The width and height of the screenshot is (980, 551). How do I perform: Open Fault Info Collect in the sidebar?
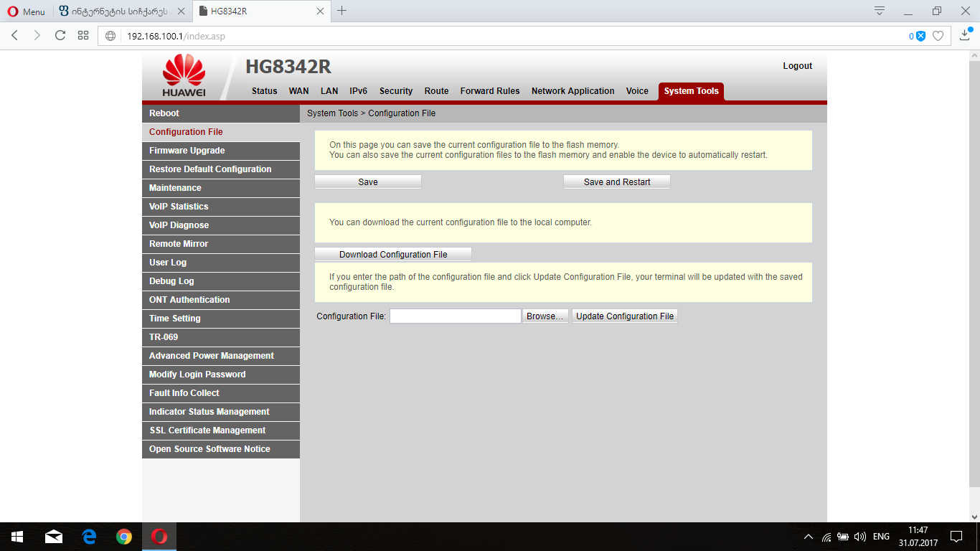(221, 393)
